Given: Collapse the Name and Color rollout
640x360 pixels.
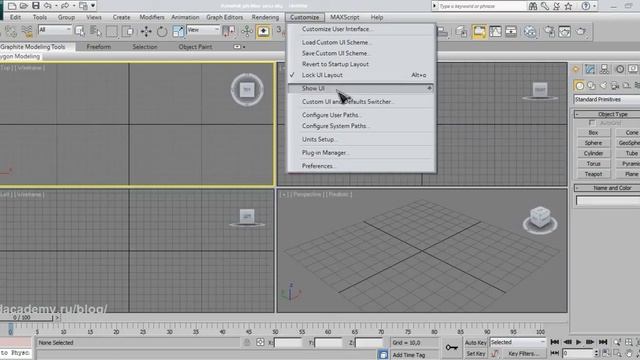Looking at the screenshot, I should pos(607,188).
